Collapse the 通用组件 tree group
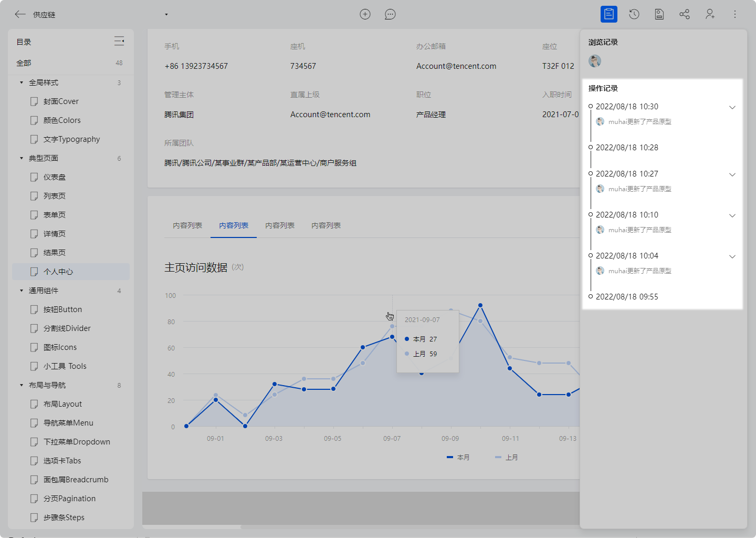Viewport: 756px width, 538px height. pos(22,291)
